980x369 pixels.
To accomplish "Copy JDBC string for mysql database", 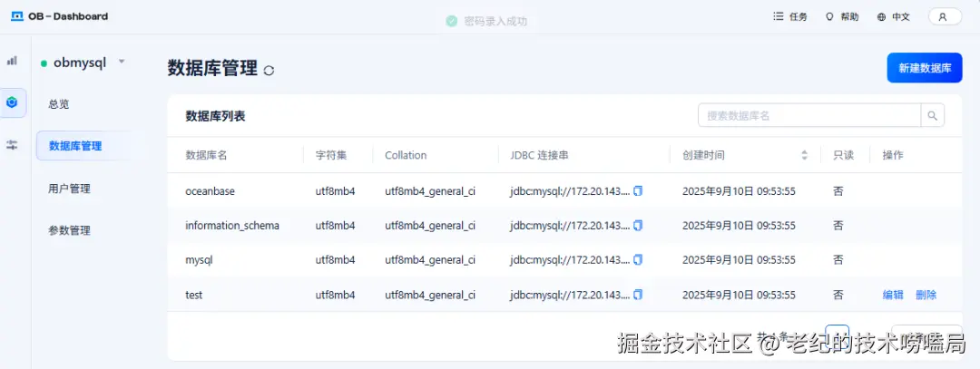I will pyautogui.click(x=638, y=259).
